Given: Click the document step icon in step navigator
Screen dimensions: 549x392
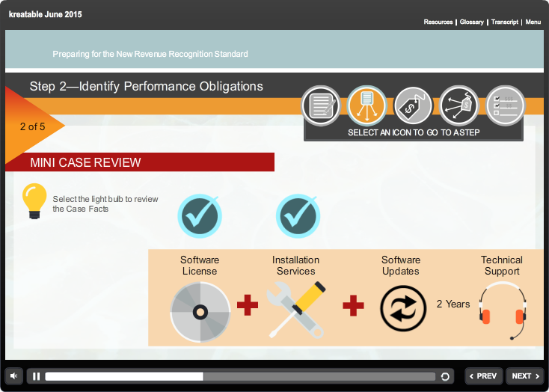Looking at the screenshot, I should tap(321, 105).
